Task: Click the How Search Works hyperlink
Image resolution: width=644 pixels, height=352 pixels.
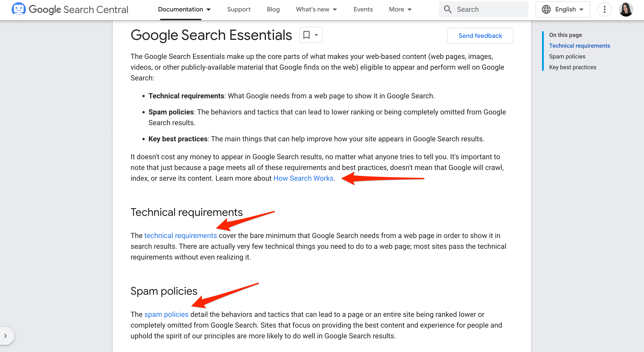Action: (303, 178)
